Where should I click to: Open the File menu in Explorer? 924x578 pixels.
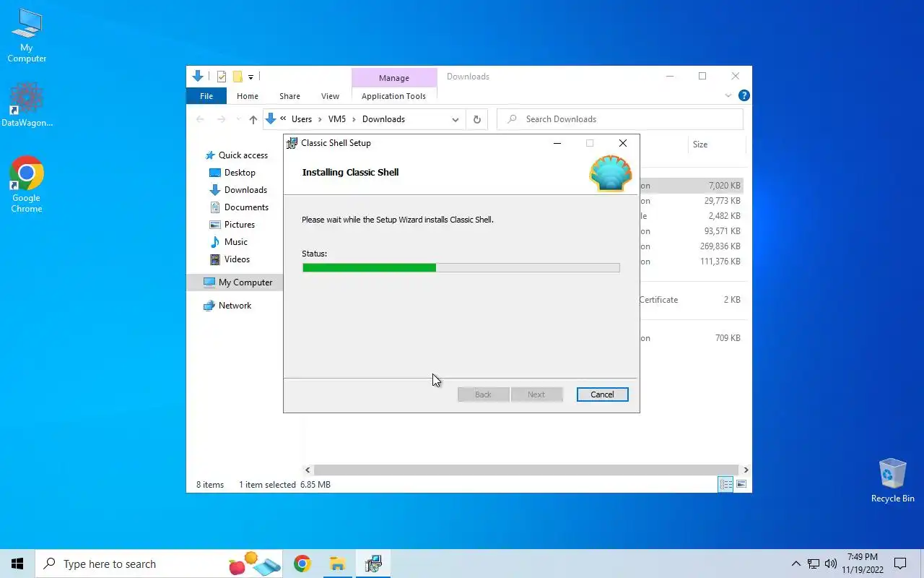(206, 96)
